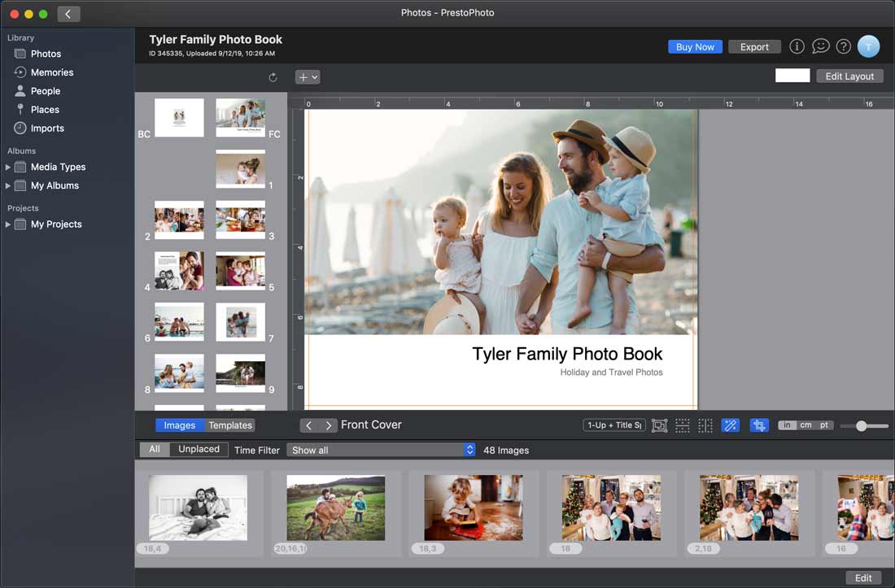Click the 'Holiday and Travel Photos' subtitle
This screenshot has height=588, width=895.
coord(611,372)
